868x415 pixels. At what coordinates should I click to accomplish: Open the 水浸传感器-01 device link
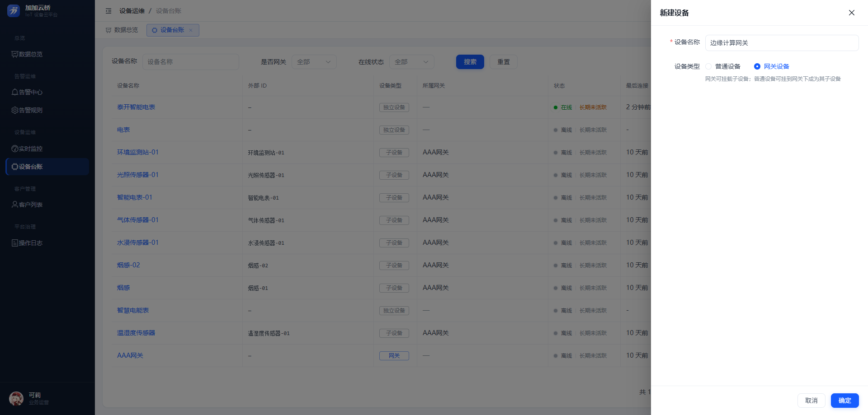click(x=138, y=242)
